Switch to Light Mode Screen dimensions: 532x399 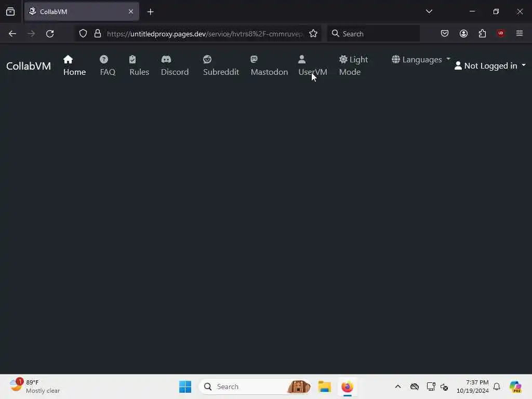pos(353,65)
